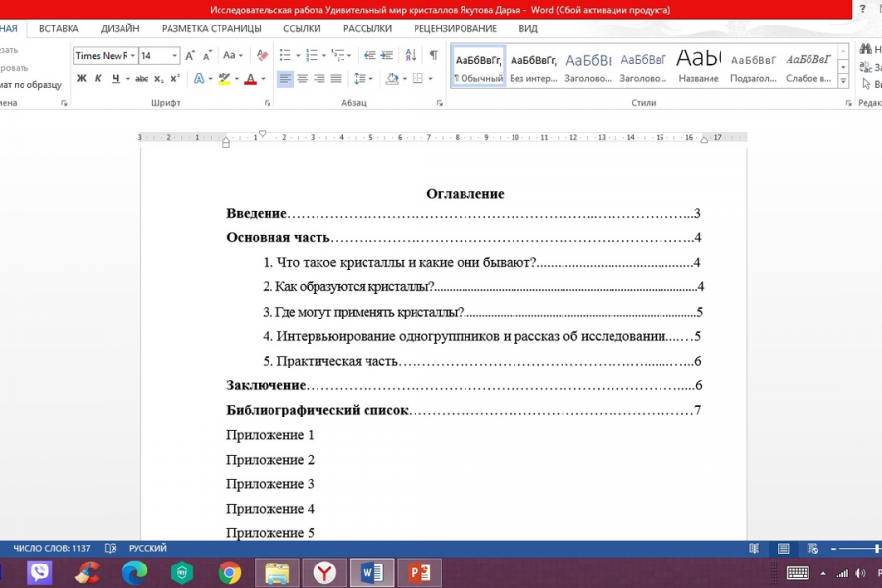
Task: Clear all formatting icon
Action: [x=262, y=55]
